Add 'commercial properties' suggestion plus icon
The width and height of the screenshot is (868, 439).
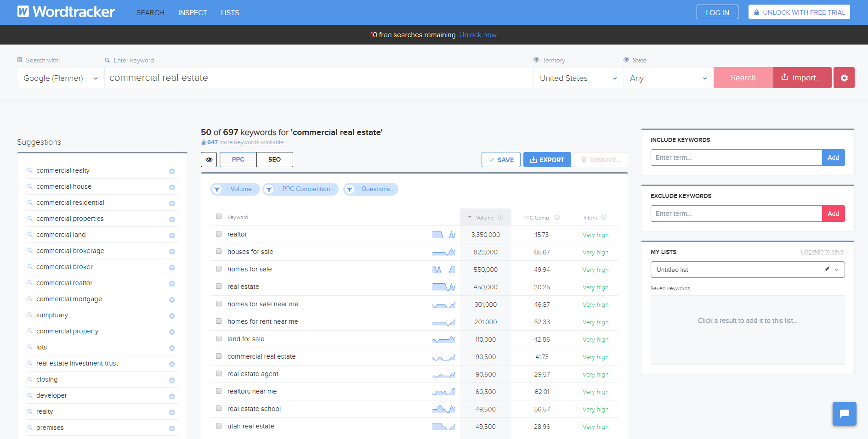[x=172, y=219]
